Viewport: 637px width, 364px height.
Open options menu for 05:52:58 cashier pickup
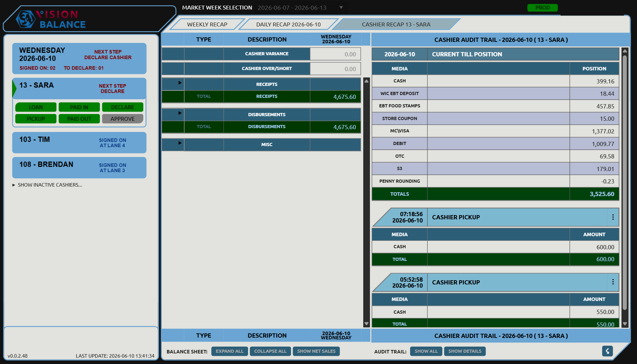[613, 282]
